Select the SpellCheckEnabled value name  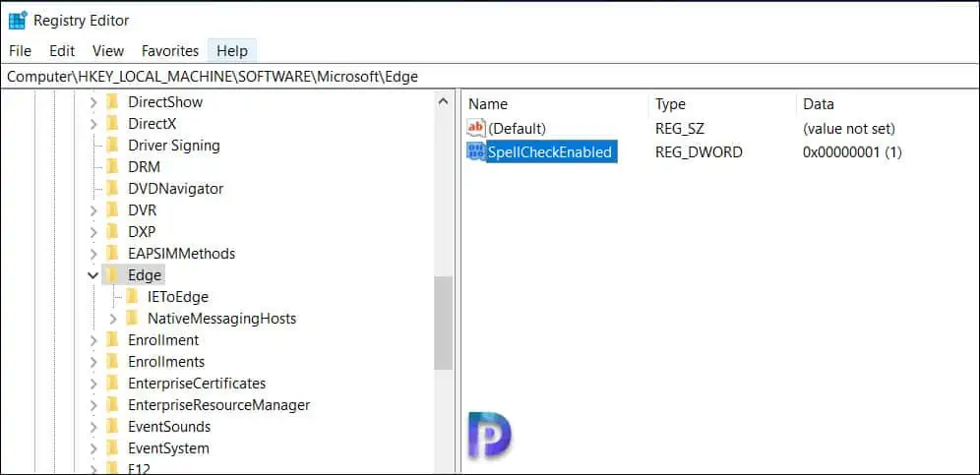551,151
